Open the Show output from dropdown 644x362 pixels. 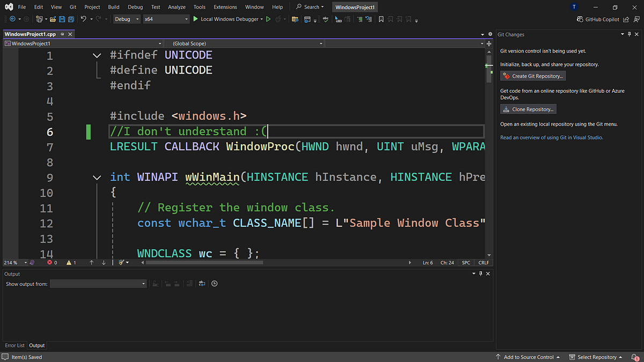tap(98, 284)
